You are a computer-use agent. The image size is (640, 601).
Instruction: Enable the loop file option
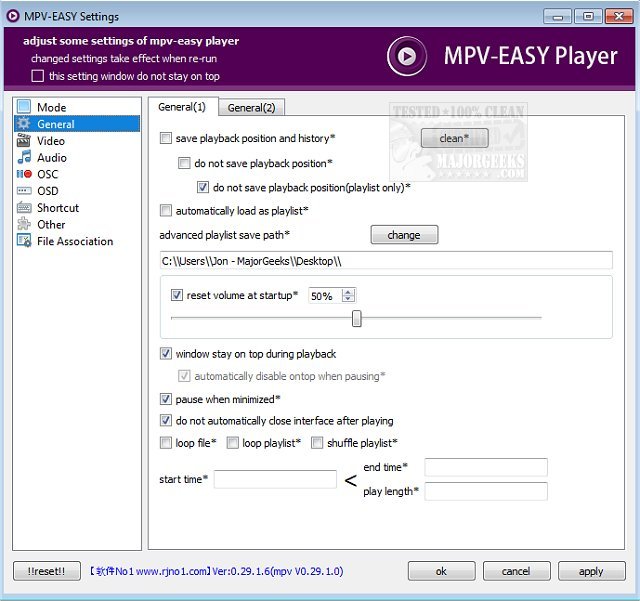pos(166,443)
